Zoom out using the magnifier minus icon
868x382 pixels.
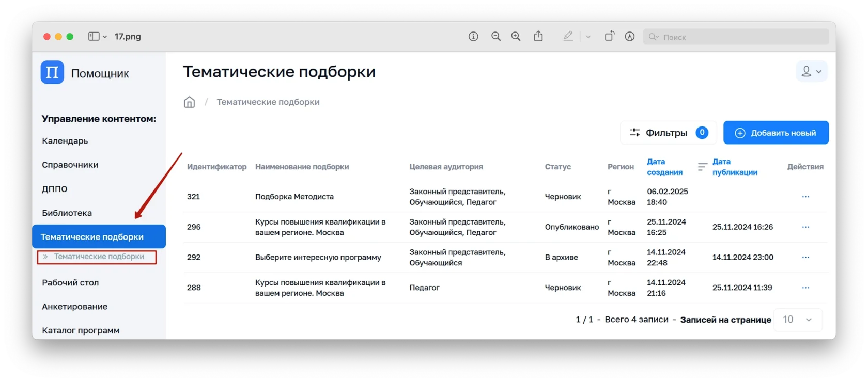496,36
